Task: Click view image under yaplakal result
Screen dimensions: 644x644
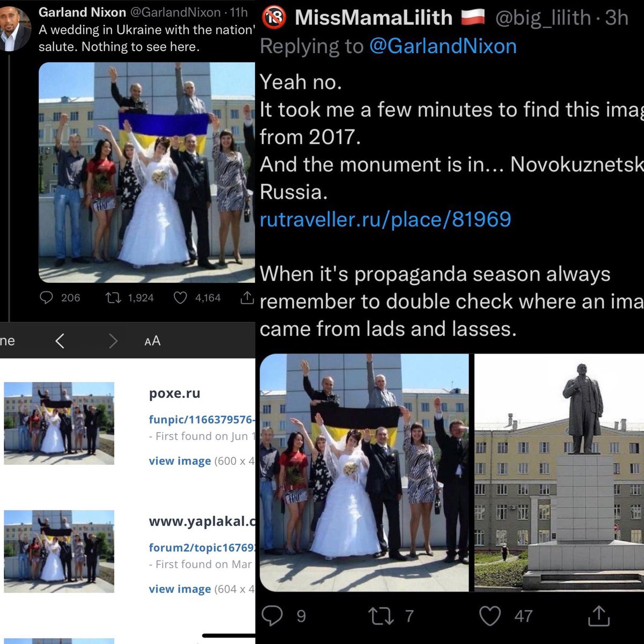Action: pyautogui.click(x=180, y=589)
